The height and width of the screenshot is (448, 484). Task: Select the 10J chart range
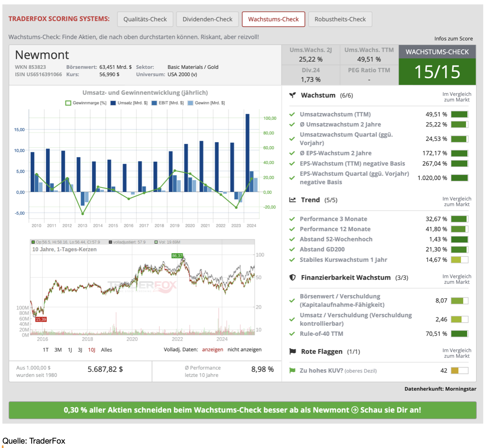click(92, 350)
